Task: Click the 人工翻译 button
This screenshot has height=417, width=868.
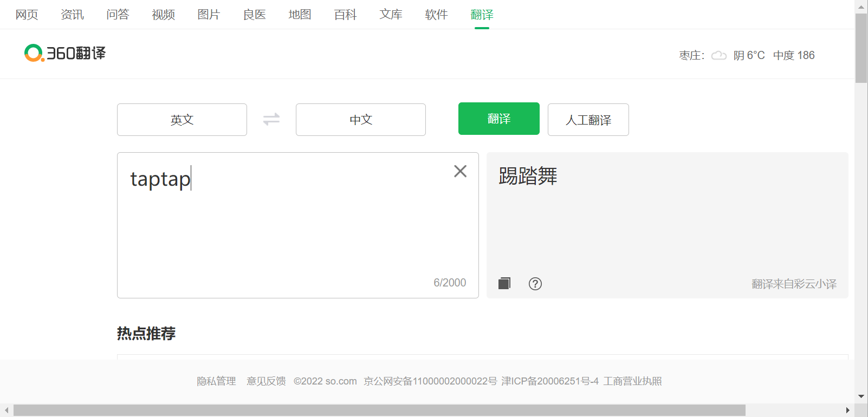Action: pos(588,120)
